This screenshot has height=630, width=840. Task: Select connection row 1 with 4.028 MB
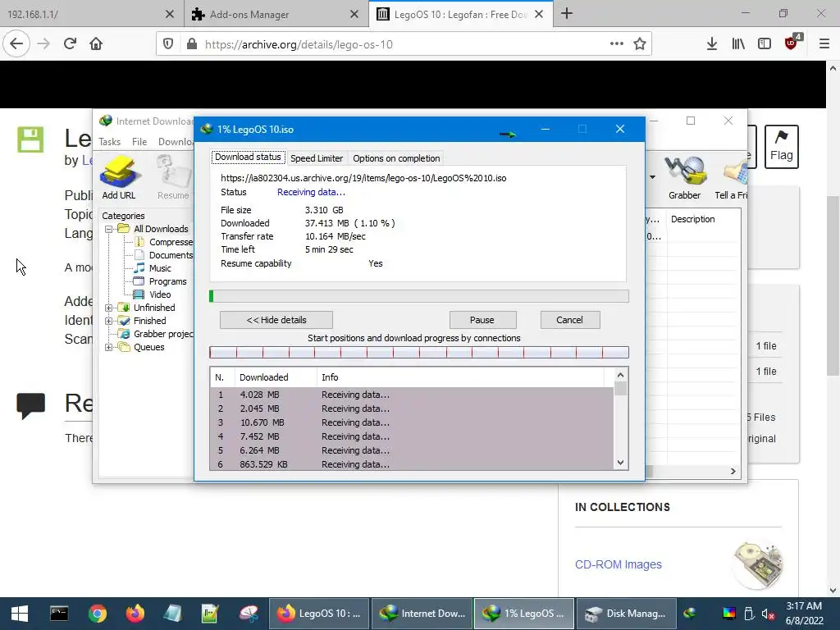point(412,395)
